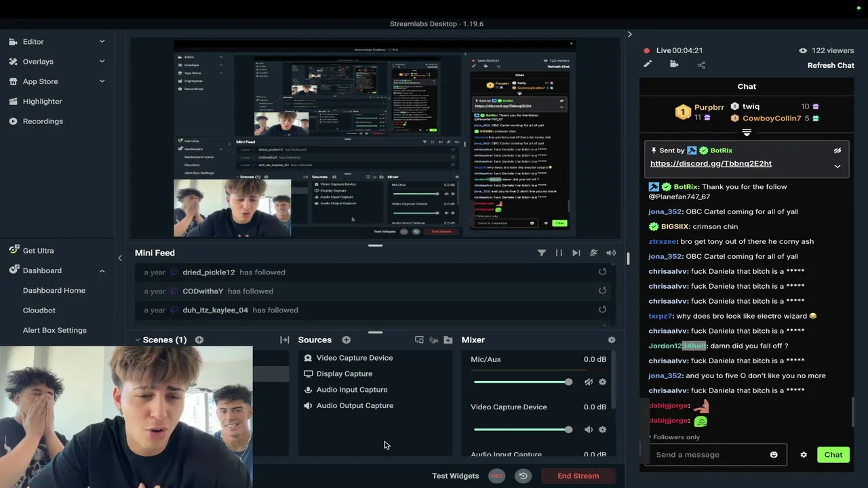
Task: Share the stream icon
Action: point(701,64)
